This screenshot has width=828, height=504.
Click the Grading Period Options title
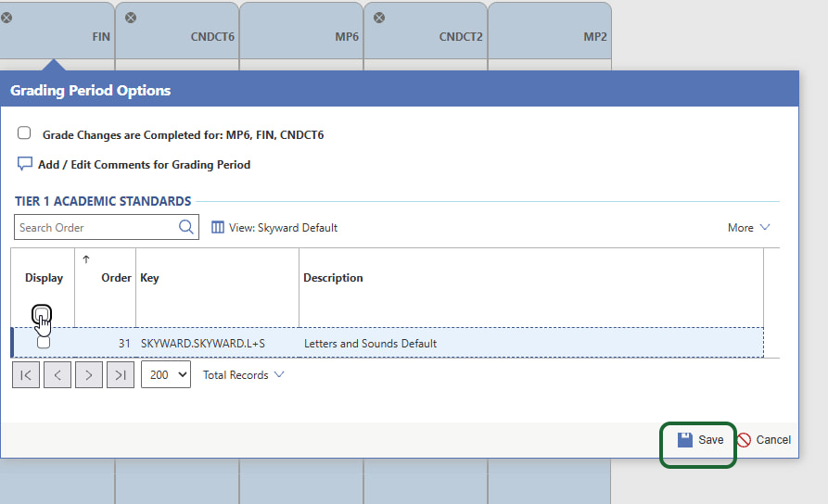pos(90,90)
